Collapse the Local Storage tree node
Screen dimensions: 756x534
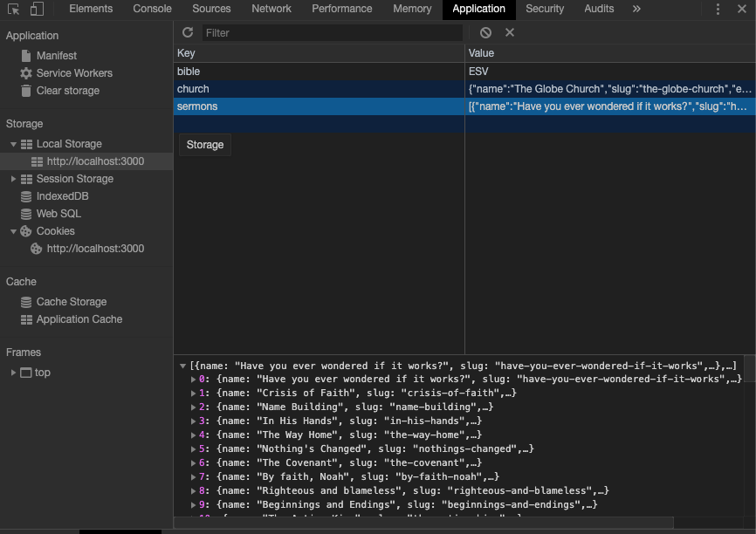click(13, 144)
